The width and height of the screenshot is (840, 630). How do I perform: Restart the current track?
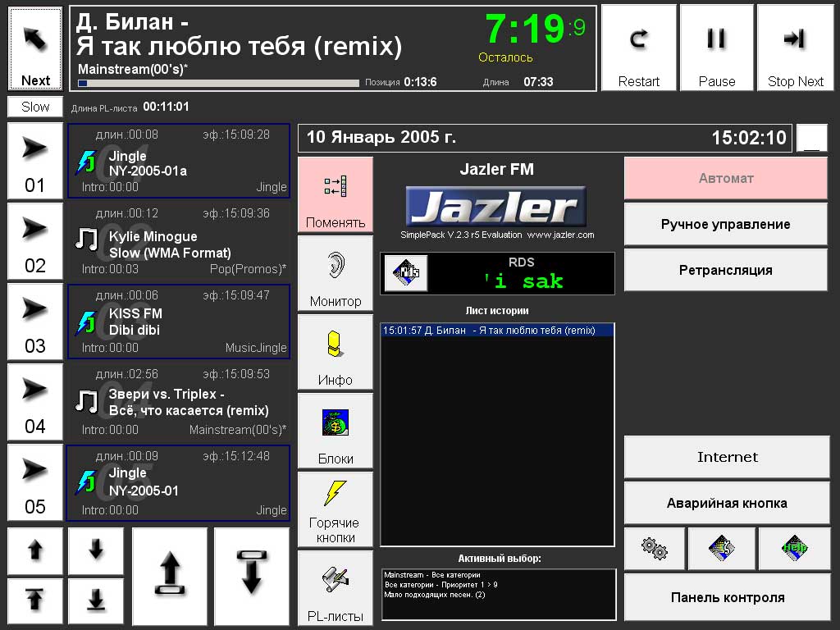(638, 48)
